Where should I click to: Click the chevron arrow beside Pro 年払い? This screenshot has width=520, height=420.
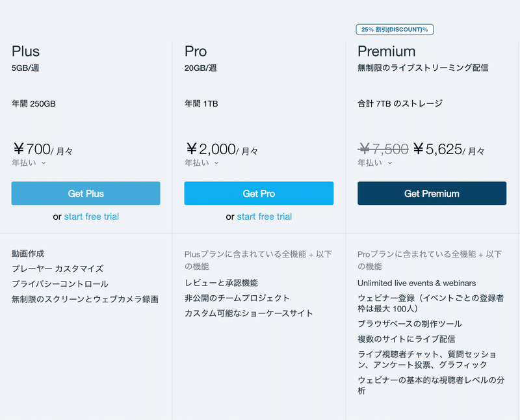(216, 163)
